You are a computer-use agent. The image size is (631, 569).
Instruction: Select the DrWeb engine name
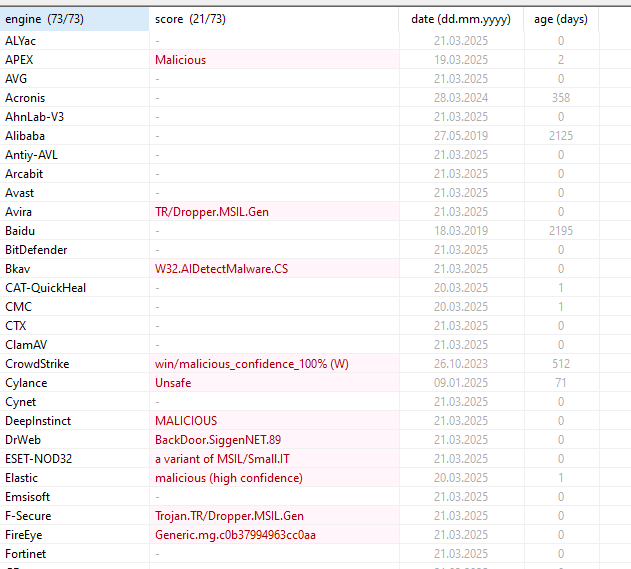pos(23,440)
